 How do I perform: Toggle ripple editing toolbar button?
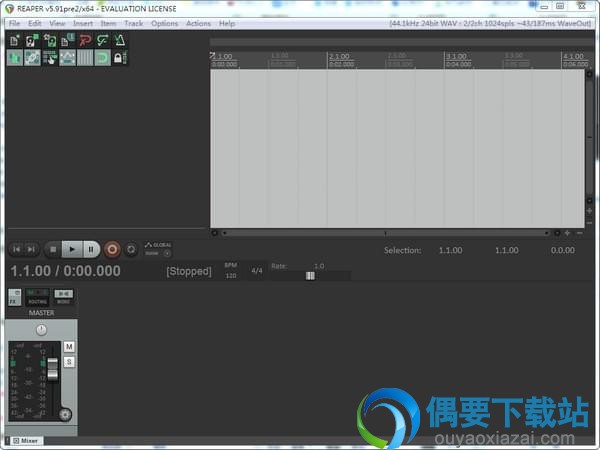click(50, 58)
